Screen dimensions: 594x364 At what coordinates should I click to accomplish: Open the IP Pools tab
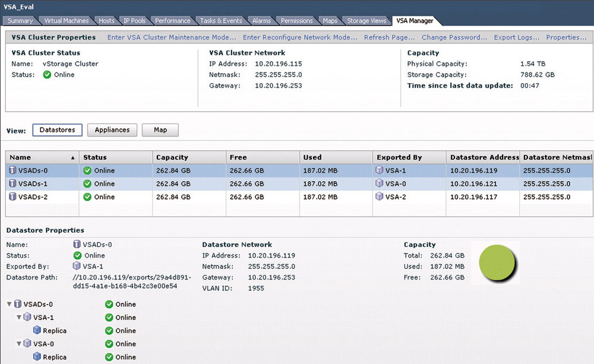coord(134,21)
